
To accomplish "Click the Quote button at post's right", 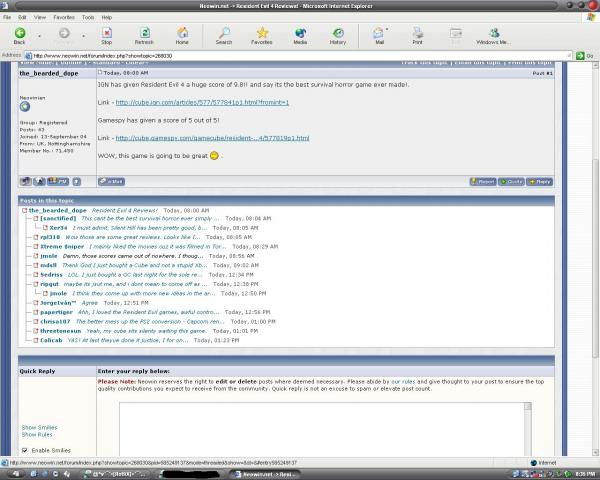I will [511, 181].
